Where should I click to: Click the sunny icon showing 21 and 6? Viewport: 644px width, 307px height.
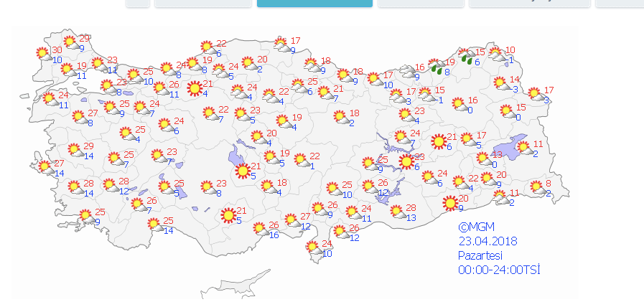pyautogui.click(x=437, y=142)
